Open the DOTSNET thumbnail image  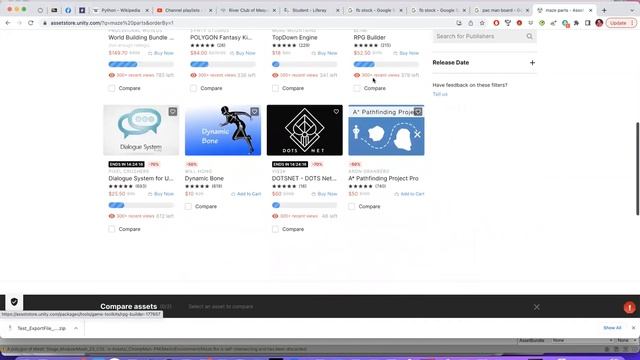tap(304, 130)
